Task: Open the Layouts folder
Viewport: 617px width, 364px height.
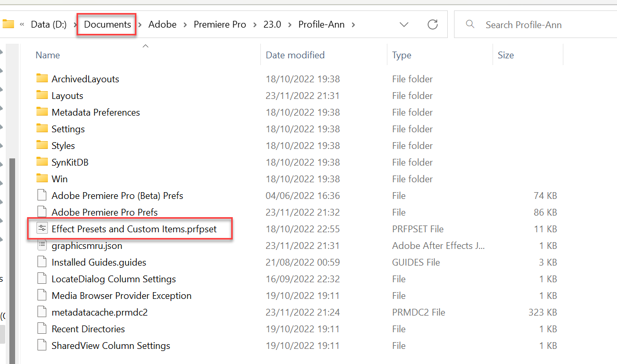Action: pos(67,95)
